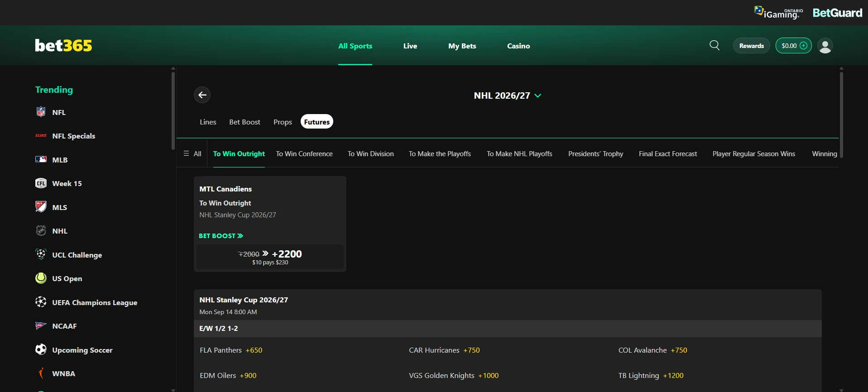Viewport: 868px width, 392px height.
Task: Bet on COL Avalanche +750
Action: tap(652, 350)
